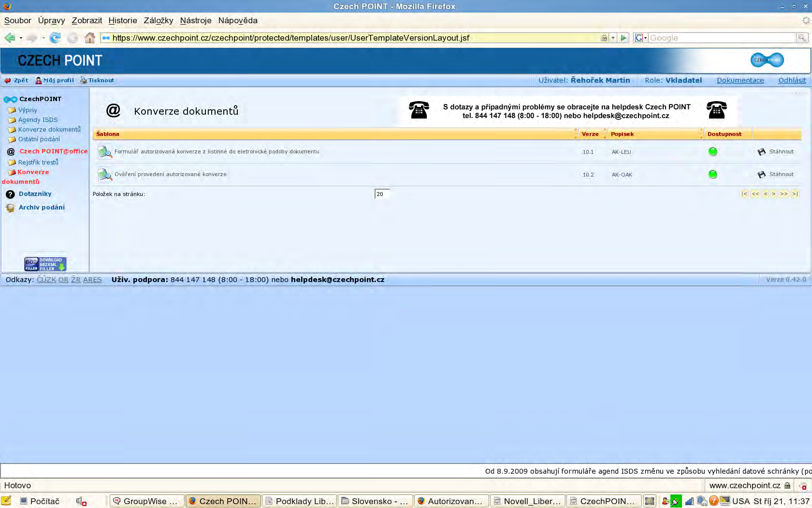Screen dimensions: 812x508
Task: Click the save disk icon in AK-LEU row
Action: (761, 152)
